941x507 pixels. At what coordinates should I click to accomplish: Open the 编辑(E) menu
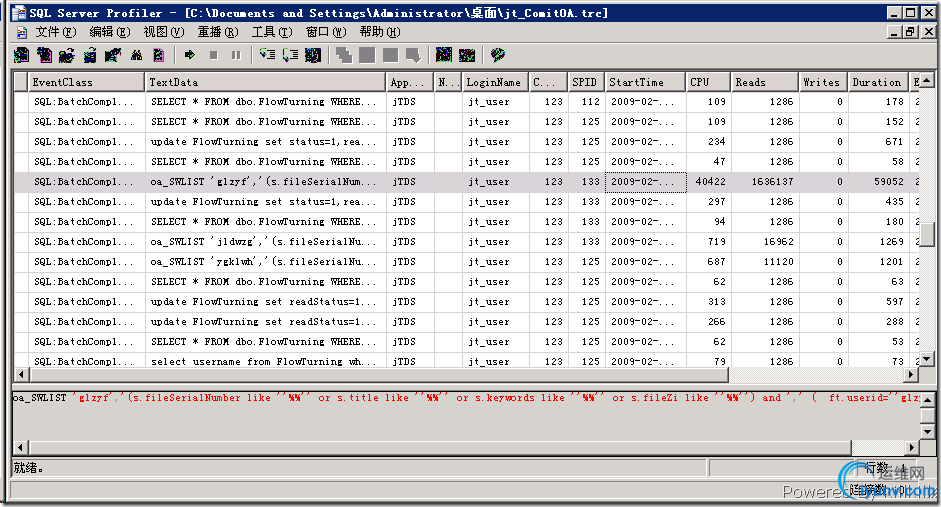(109, 32)
